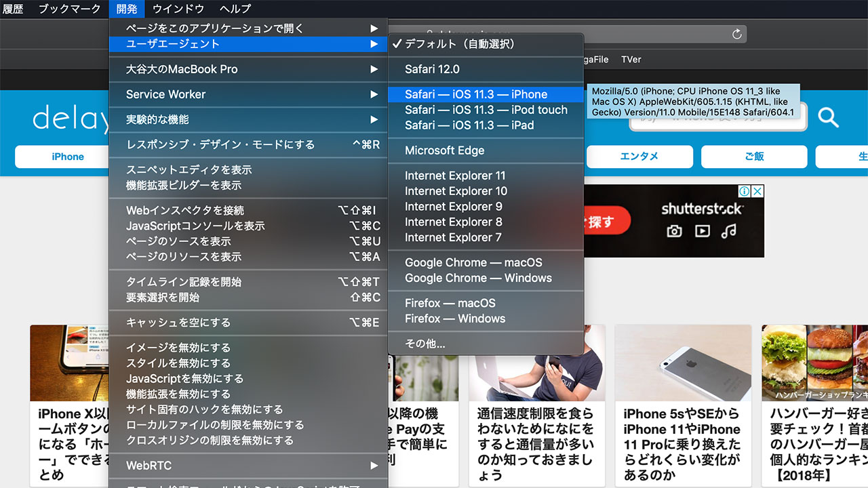Toggle JavaScriptを無効にする

coord(248,379)
